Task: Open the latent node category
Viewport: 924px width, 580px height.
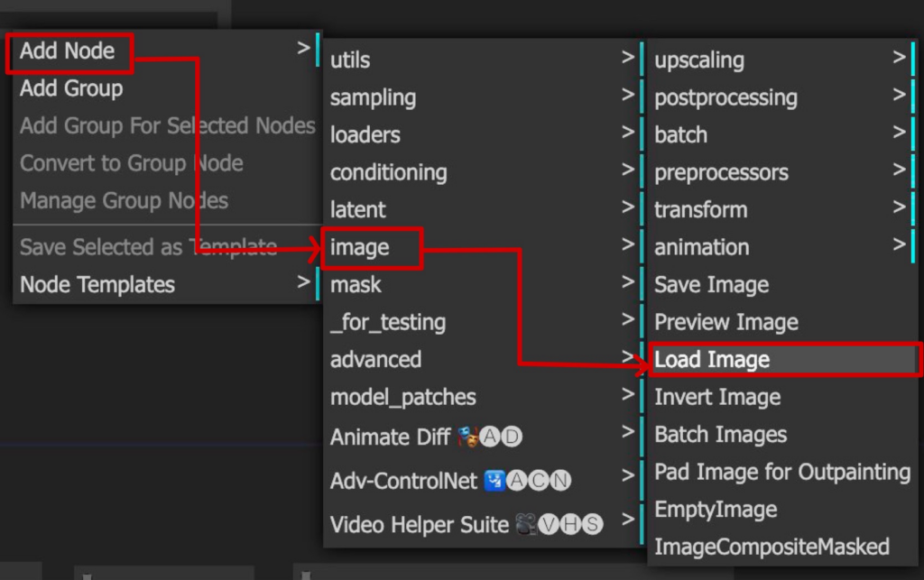Action: 357,210
